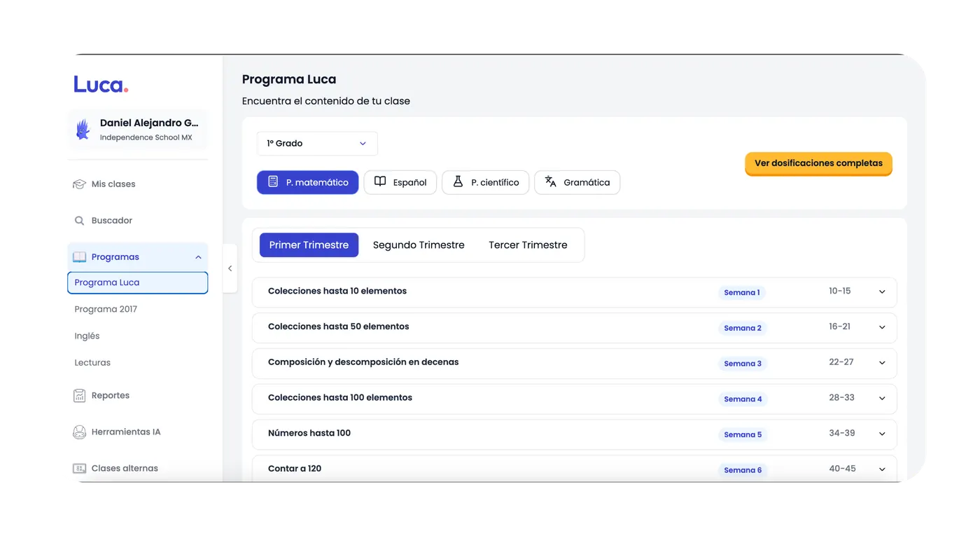Click the page range 22-27
This screenshot has width=980, height=536.
841,362
